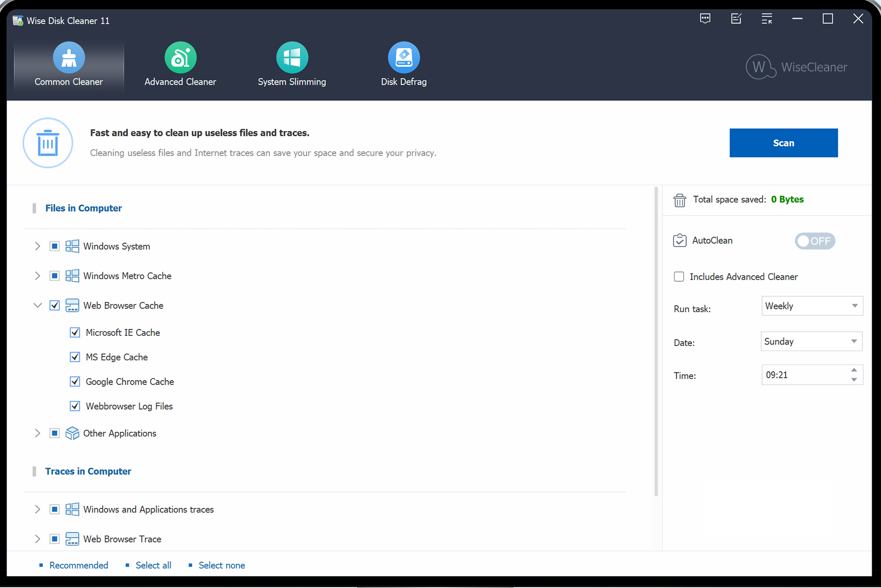The image size is (881, 588).
Task: Click the WiseCleaner logo link
Action: coord(796,67)
